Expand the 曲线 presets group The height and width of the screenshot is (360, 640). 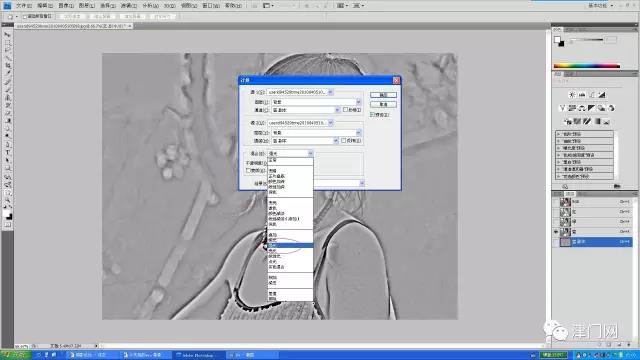[x=558, y=141]
